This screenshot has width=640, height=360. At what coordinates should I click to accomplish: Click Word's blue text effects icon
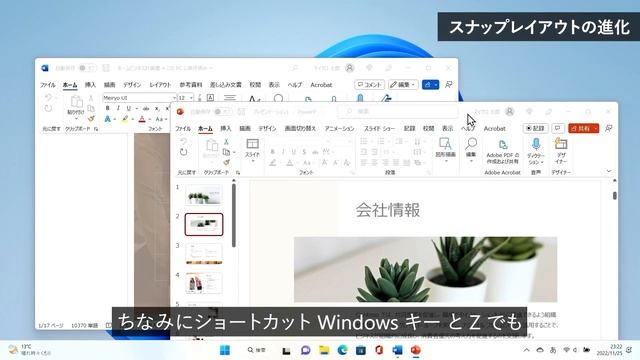tap(107, 119)
